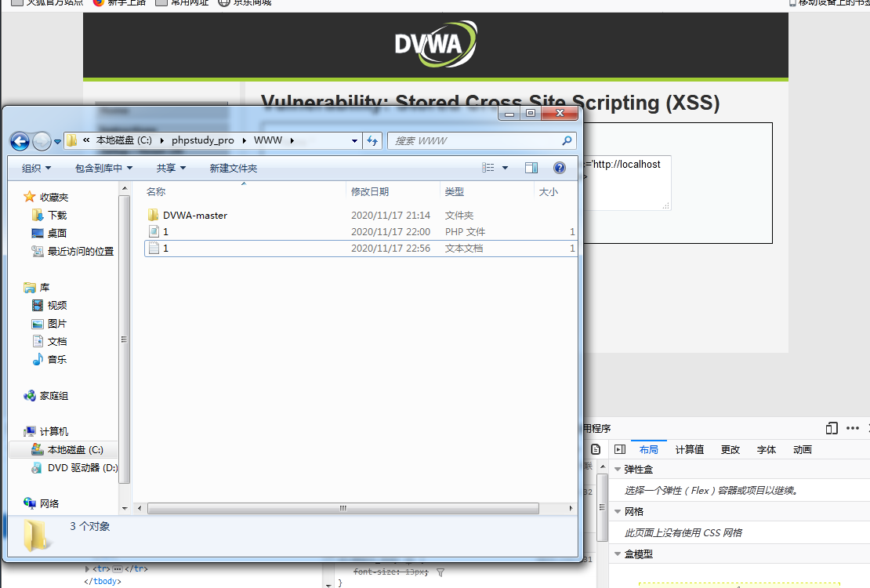Screen dimensions: 870x588
Task: Click the DVWA logo in browser
Action: (x=436, y=44)
